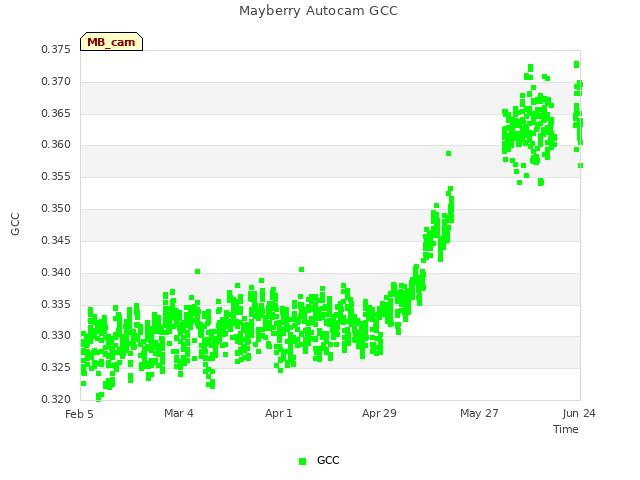Click the green GCC legend swatch
The image size is (640, 480).
tap(302, 461)
